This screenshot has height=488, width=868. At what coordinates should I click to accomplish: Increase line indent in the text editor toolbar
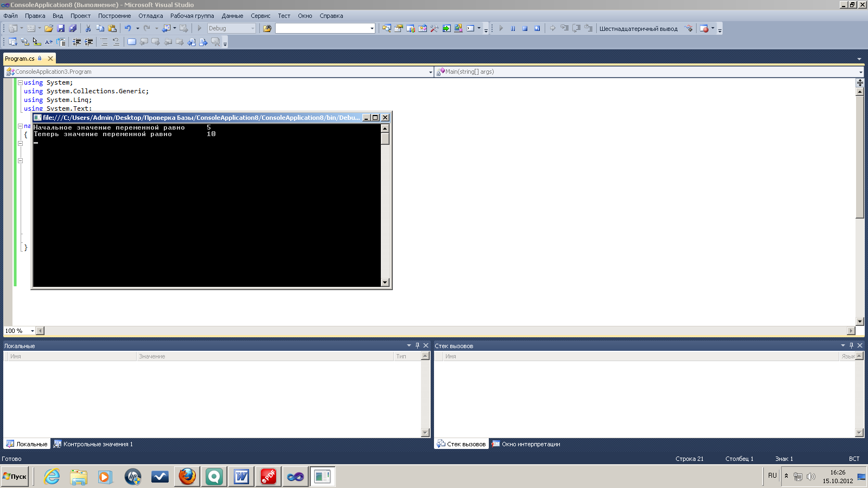88,42
